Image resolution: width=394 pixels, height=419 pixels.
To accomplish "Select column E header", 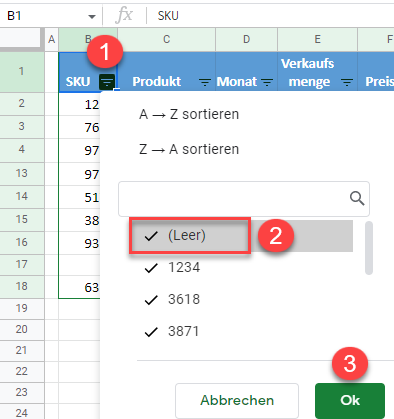I will pyautogui.click(x=317, y=39).
